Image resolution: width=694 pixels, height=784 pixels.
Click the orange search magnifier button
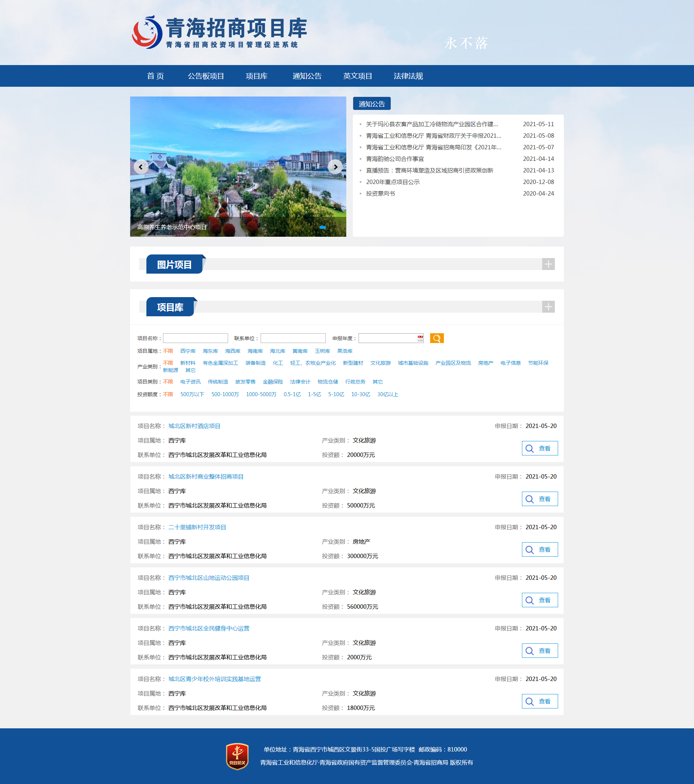tap(437, 338)
